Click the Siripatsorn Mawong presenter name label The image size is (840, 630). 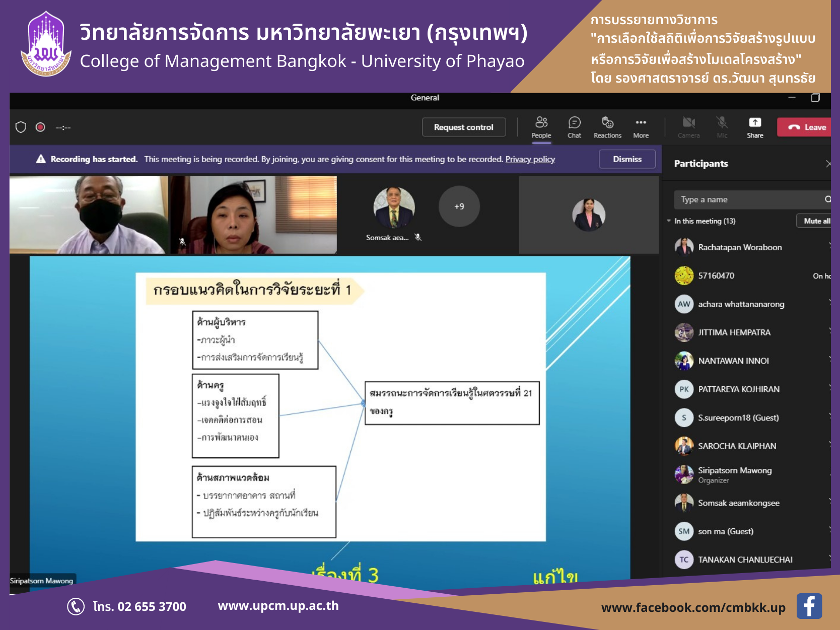click(x=42, y=581)
